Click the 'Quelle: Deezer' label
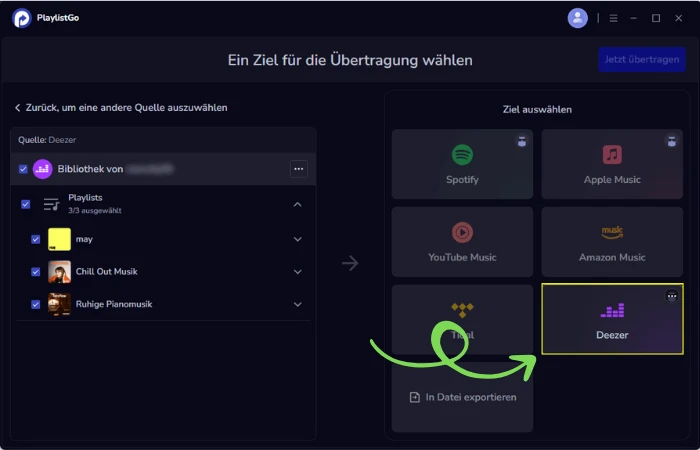Viewport: 700px width, 450px height. pyautogui.click(x=47, y=140)
